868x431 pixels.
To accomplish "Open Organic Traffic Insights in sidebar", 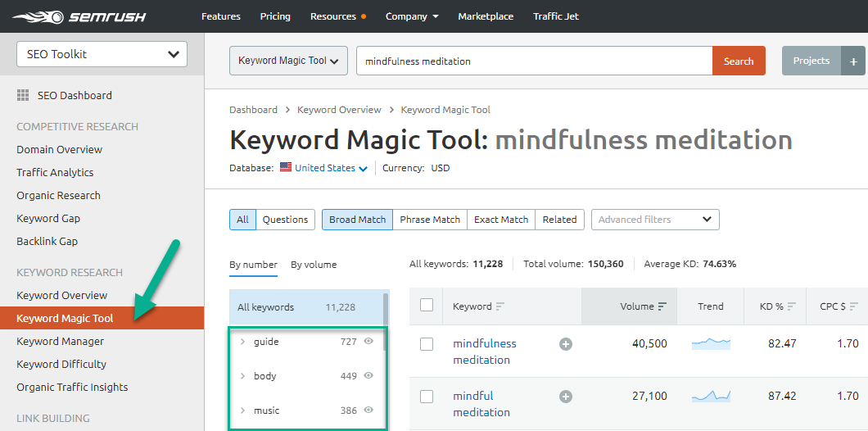I will 72,388.
